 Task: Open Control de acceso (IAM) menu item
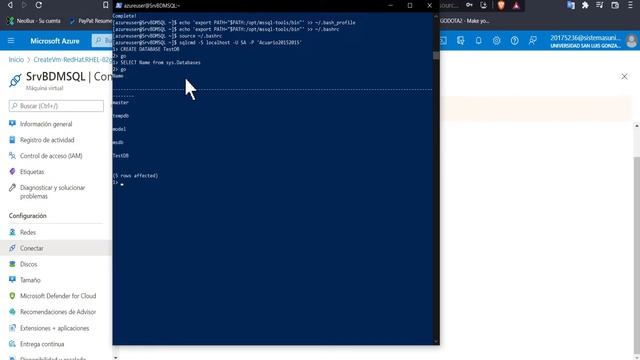pyautogui.click(x=51, y=156)
